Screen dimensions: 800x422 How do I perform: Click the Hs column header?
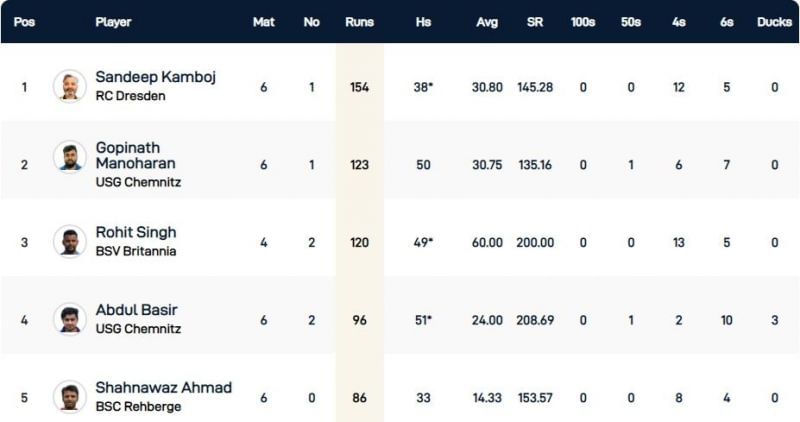pyautogui.click(x=423, y=21)
